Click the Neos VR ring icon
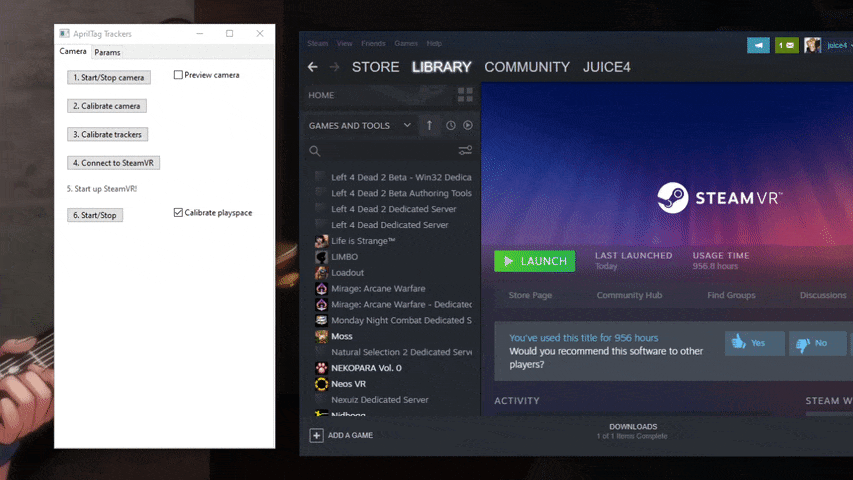The height and width of the screenshot is (480, 853). 322,384
